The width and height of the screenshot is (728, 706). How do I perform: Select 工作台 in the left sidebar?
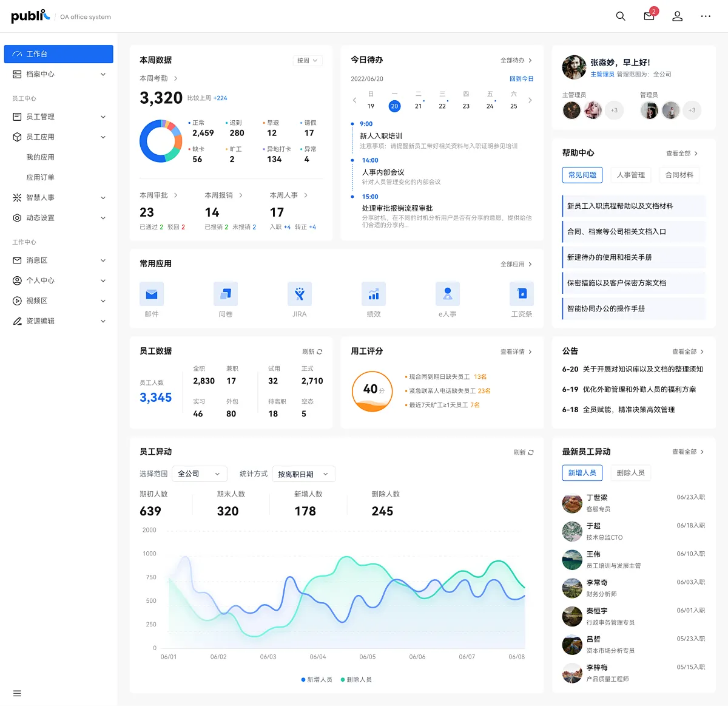click(x=58, y=54)
